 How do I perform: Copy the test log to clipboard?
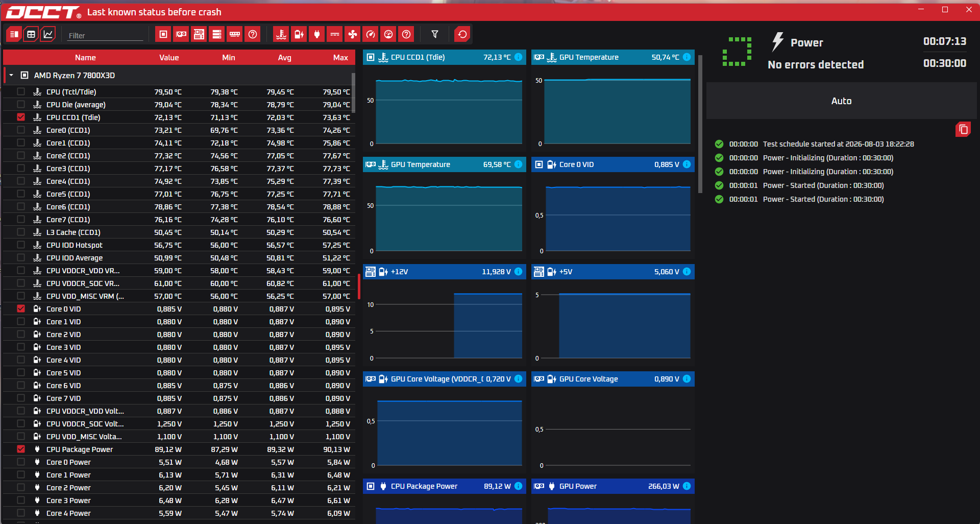[963, 129]
